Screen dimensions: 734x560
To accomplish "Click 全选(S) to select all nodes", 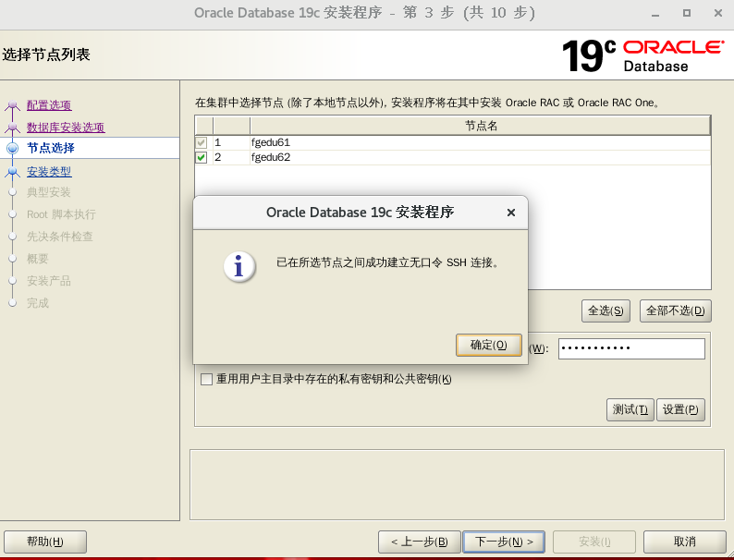I will point(606,310).
